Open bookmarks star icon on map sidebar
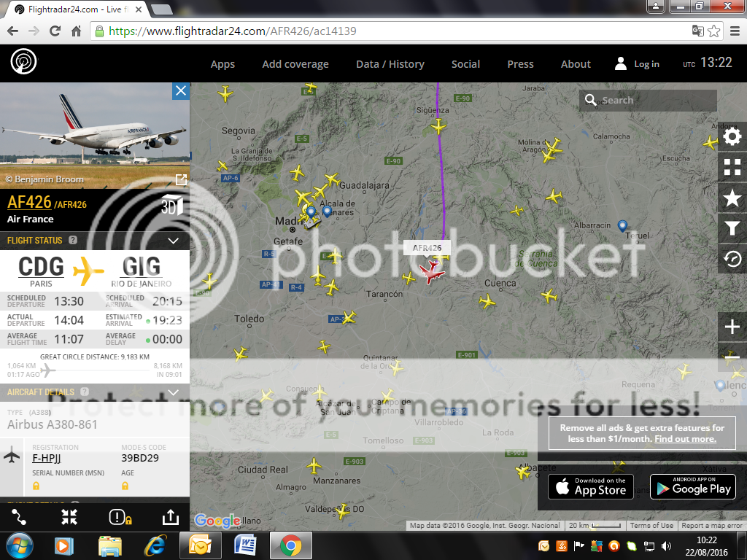Image resolution: width=747 pixels, height=560 pixels. (732, 198)
